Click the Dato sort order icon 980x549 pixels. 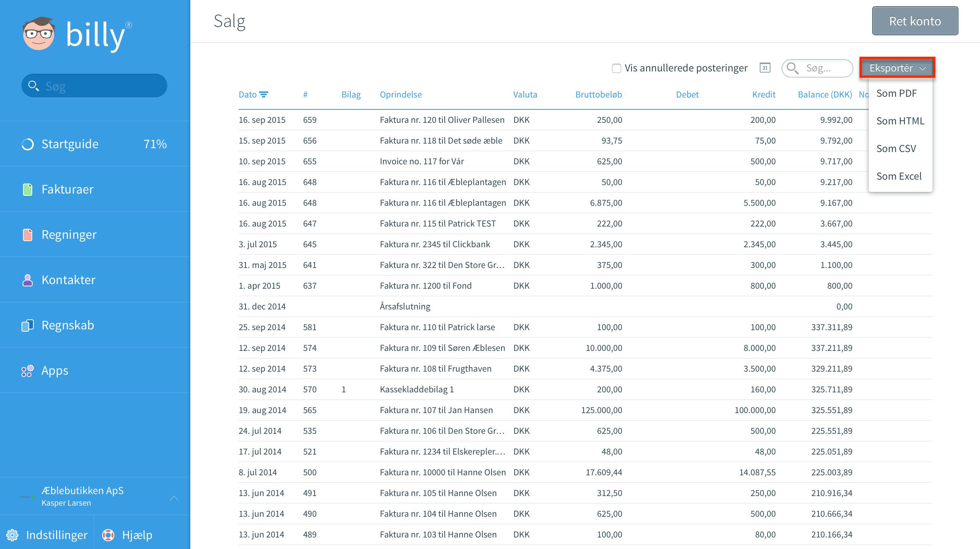(x=264, y=94)
